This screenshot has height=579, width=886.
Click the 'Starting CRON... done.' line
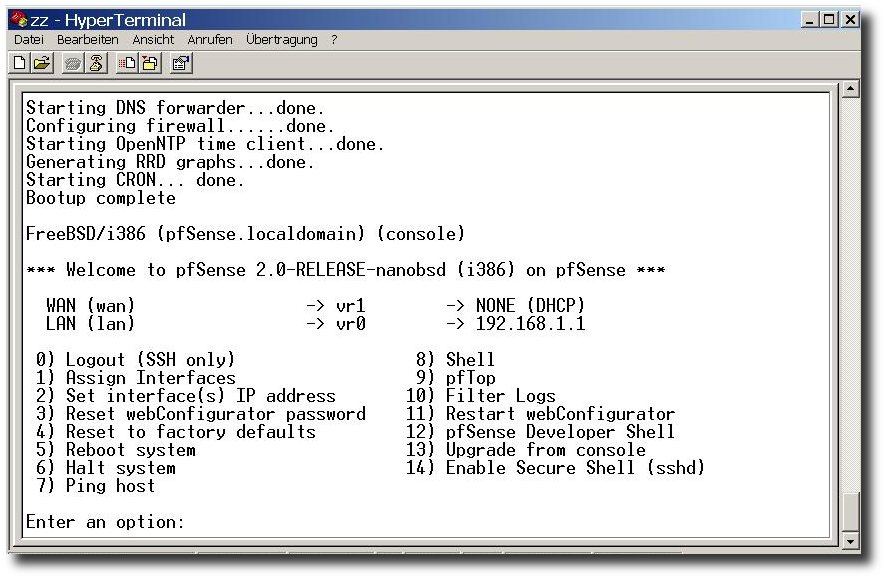click(135, 180)
